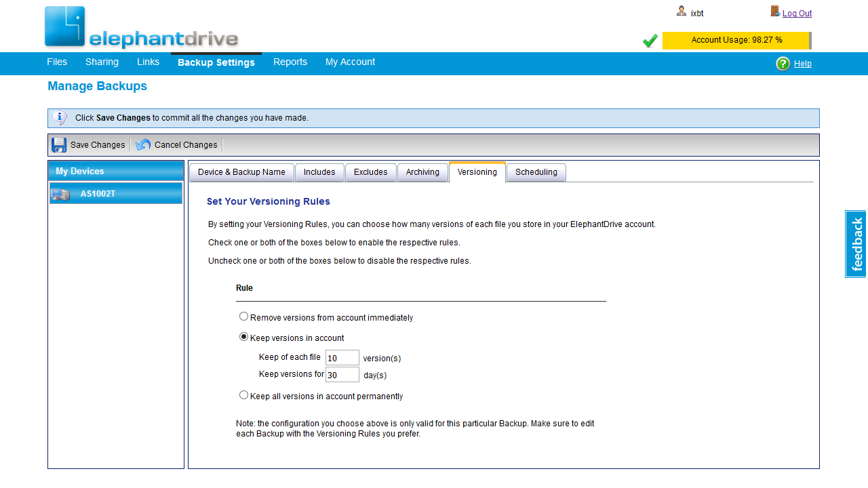This screenshot has width=868, height=488.
Task: Select Keep all versions in account permanently
Action: pos(244,395)
